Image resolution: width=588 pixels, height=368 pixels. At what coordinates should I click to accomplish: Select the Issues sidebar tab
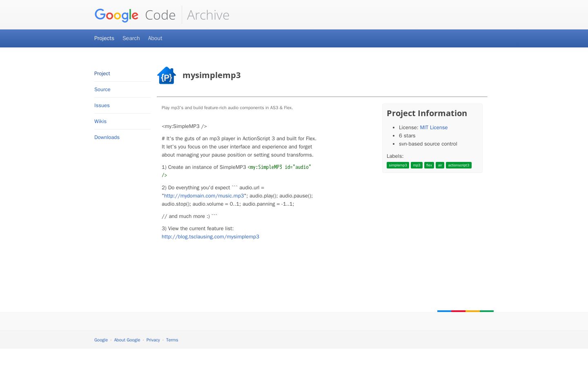coord(102,105)
